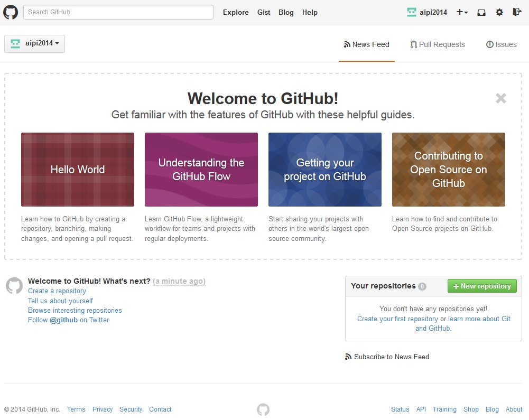The height and width of the screenshot is (420, 529).
Task: Switch to the Pull Requests tab
Action: (437, 44)
